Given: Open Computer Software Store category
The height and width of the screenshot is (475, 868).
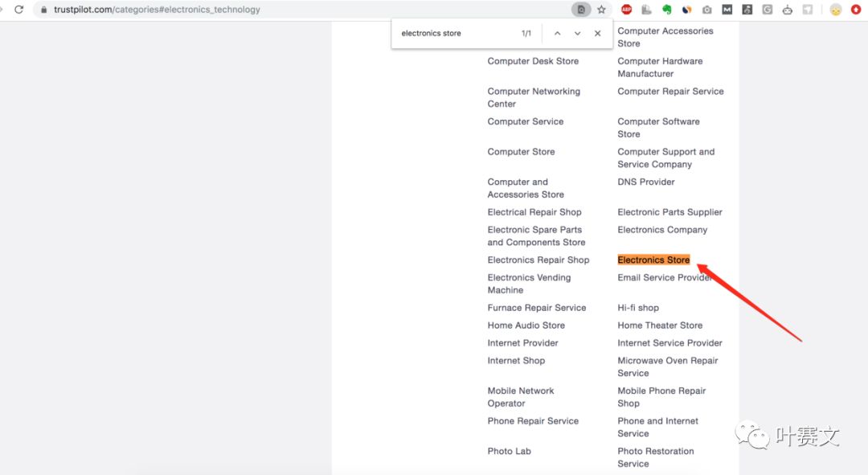Looking at the screenshot, I should coord(658,127).
